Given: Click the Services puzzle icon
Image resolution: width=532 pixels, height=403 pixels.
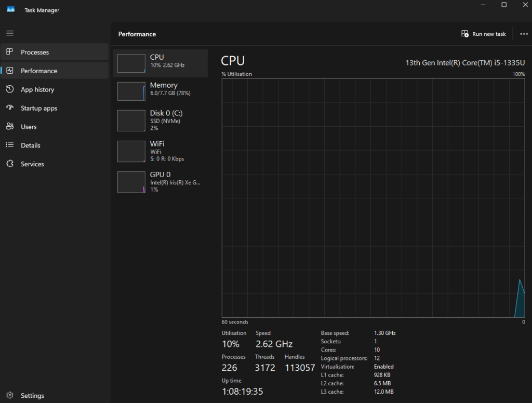Looking at the screenshot, I should (x=10, y=164).
